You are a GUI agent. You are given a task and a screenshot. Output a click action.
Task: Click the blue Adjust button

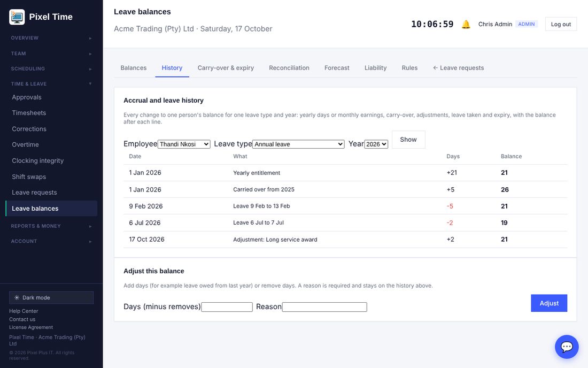tap(549, 303)
